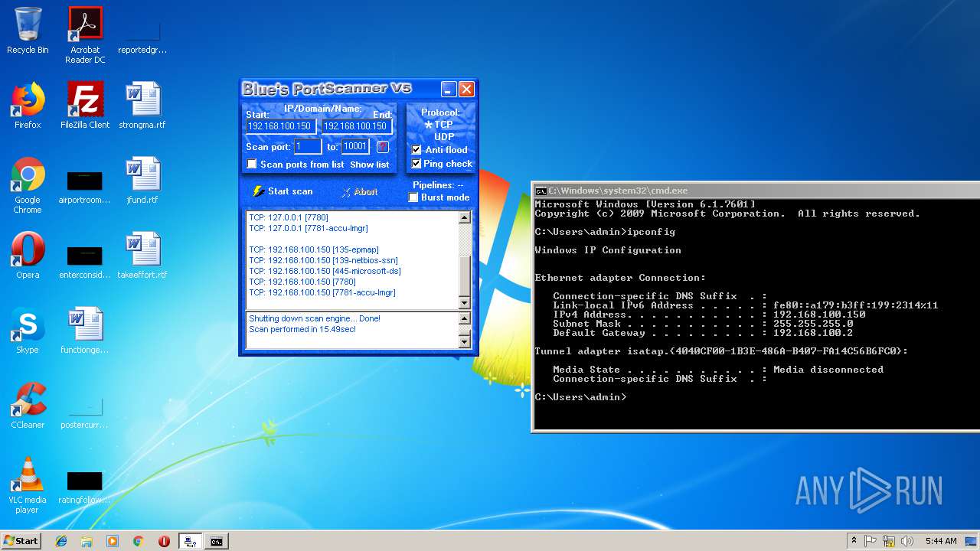Launch Chrome from the taskbar
Screen dimensions: 980x551
point(139,541)
